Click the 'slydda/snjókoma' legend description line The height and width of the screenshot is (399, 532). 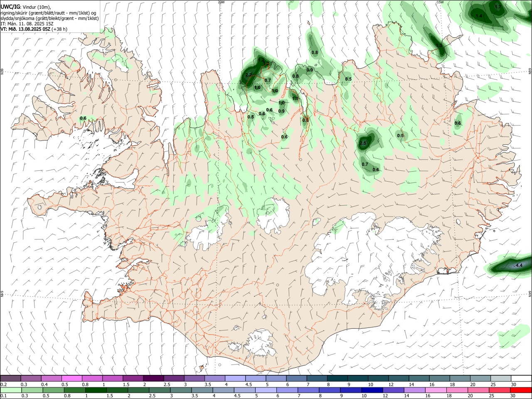49,18
